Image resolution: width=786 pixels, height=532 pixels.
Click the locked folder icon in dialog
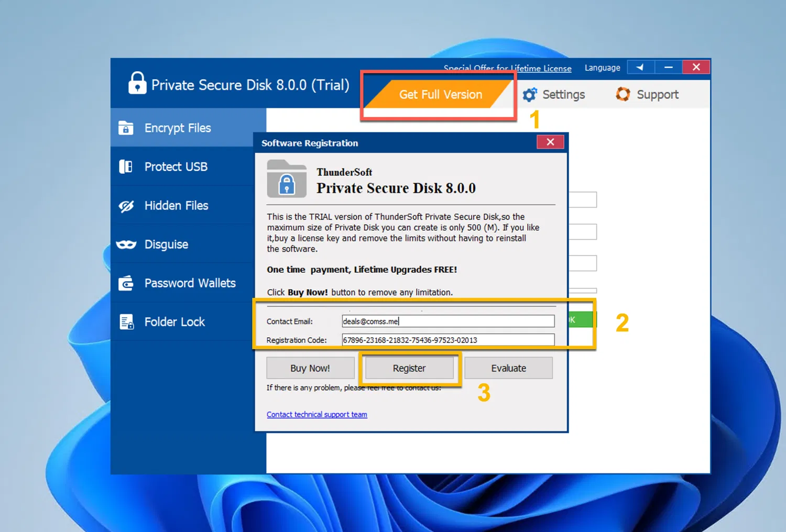tap(287, 179)
